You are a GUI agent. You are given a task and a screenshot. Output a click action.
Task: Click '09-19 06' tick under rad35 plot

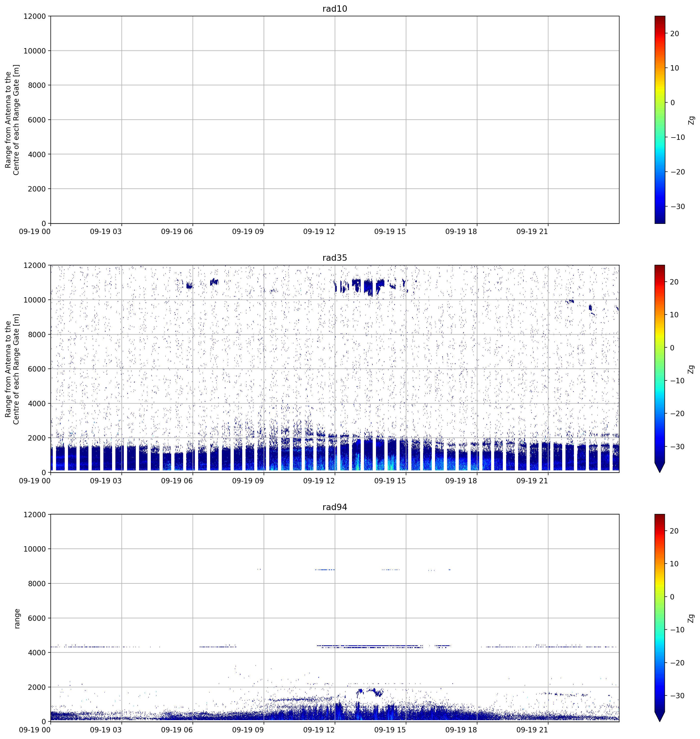(x=177, y=481)
